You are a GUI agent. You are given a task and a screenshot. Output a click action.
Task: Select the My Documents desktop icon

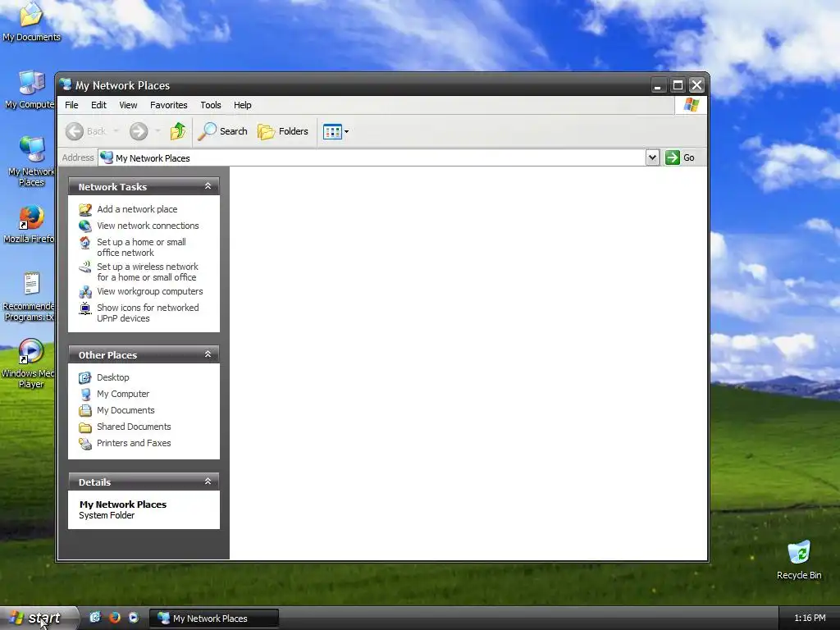coord(31,22)
